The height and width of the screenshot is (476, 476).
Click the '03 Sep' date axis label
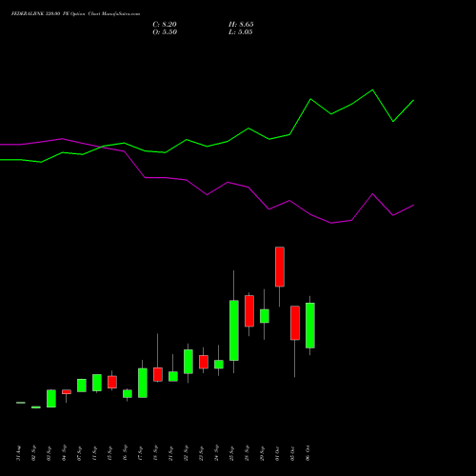[x=49, y=453]
